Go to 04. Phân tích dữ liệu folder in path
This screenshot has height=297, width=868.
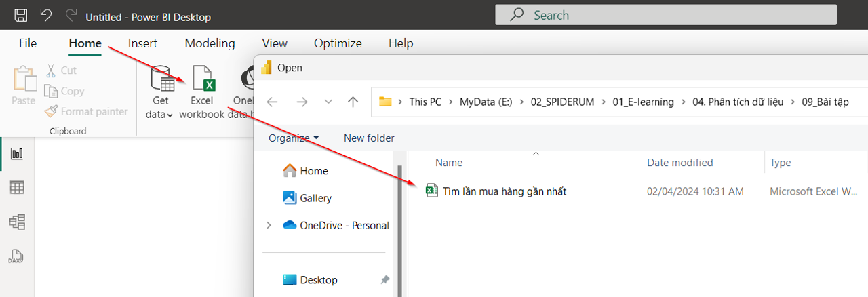click(x=738, y=102)
